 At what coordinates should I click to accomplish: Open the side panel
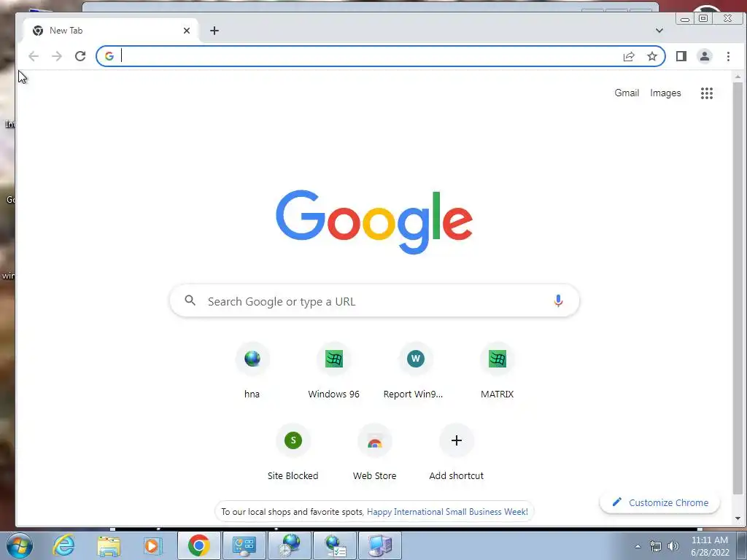681,56
